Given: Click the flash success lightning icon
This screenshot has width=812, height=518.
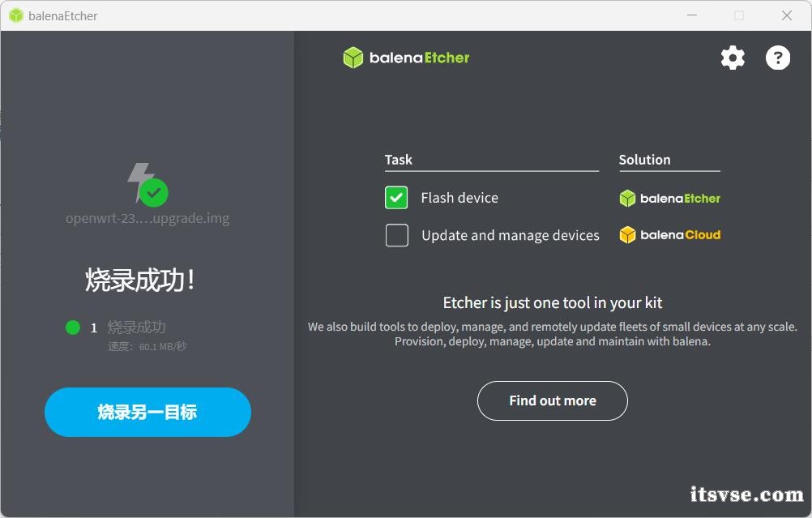Looking at the screenshot, I should coord(147,185).
